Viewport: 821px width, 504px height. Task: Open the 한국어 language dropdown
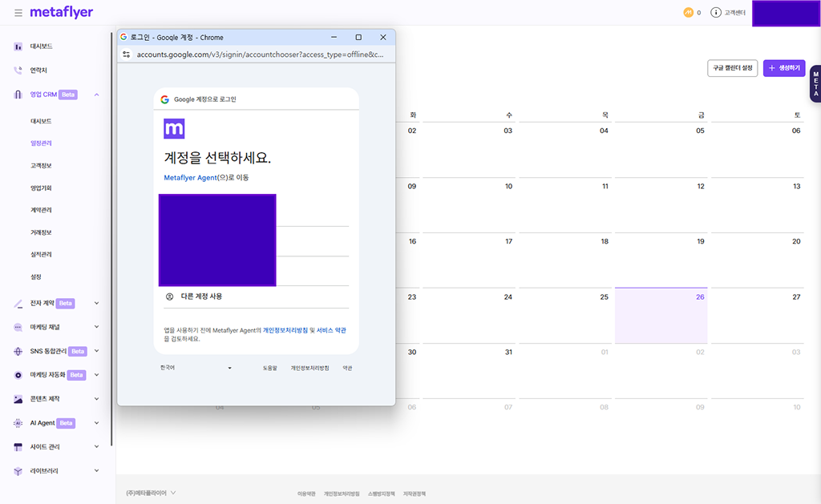[x=196, y=368]
